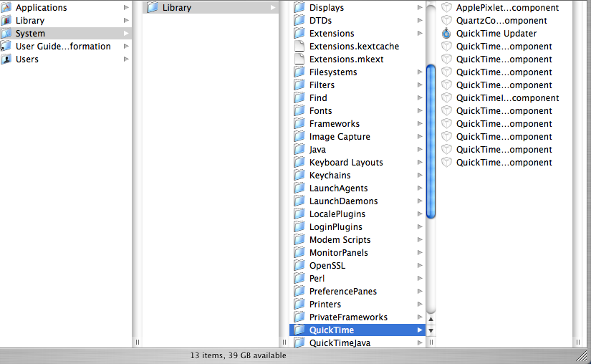The width and height of the screenshot is (591, 364).
Task: Select the Fonts folder icon
Action: click(x=299, y=111)
